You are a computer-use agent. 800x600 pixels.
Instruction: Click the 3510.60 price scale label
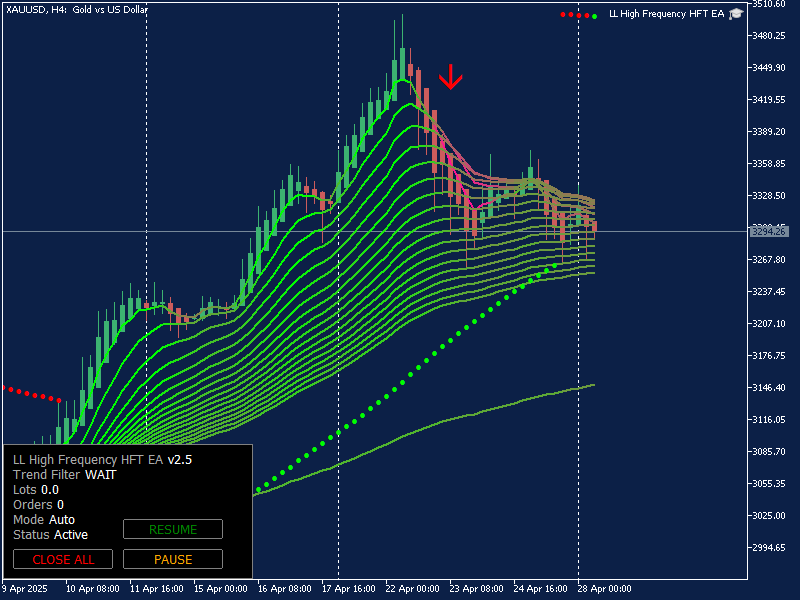coord(769,4)
